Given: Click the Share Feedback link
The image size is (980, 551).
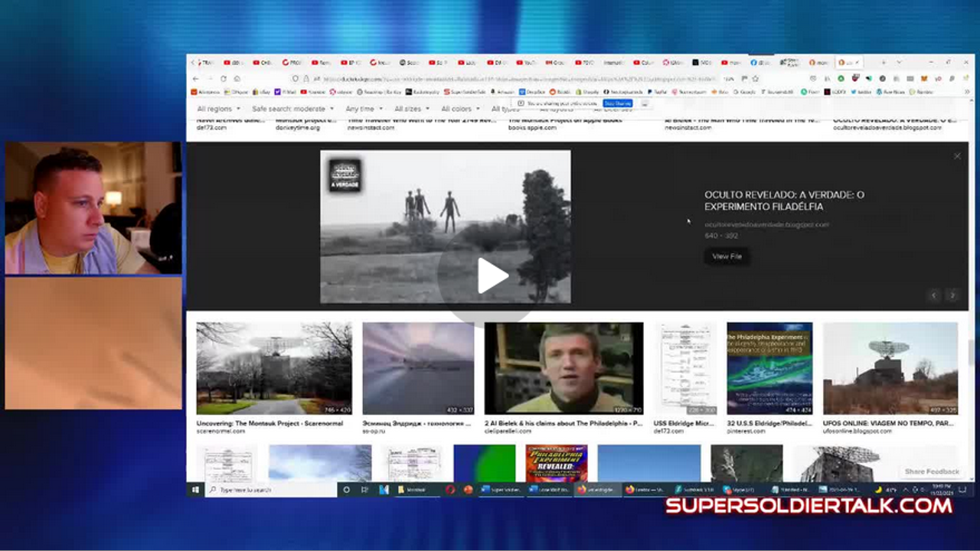Looking at the screenshot, I should tap(932, 471).
